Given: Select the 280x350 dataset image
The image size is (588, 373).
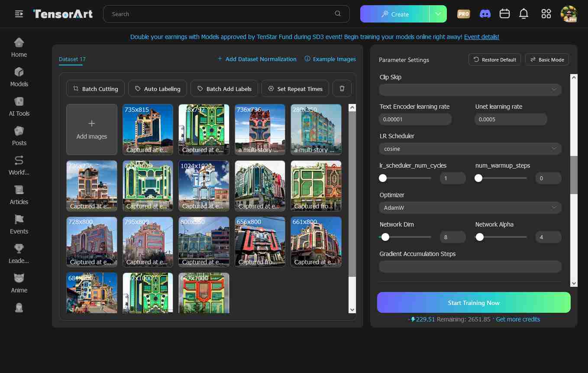Looking at the screenshot, I should click(x=316, y=129).
